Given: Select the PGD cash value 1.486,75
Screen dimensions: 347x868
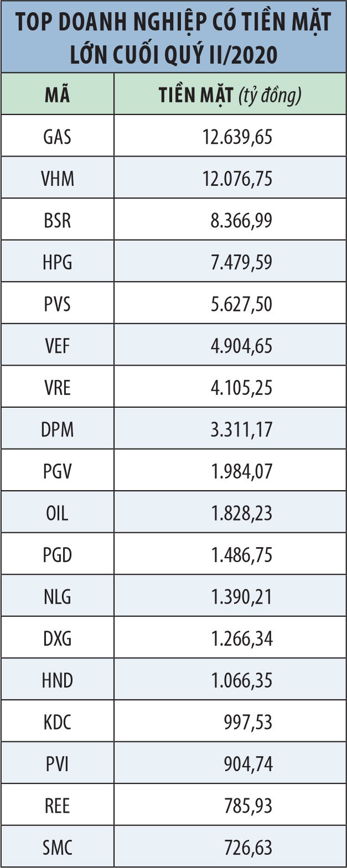Looking at the screenshot, I should 241,555.
